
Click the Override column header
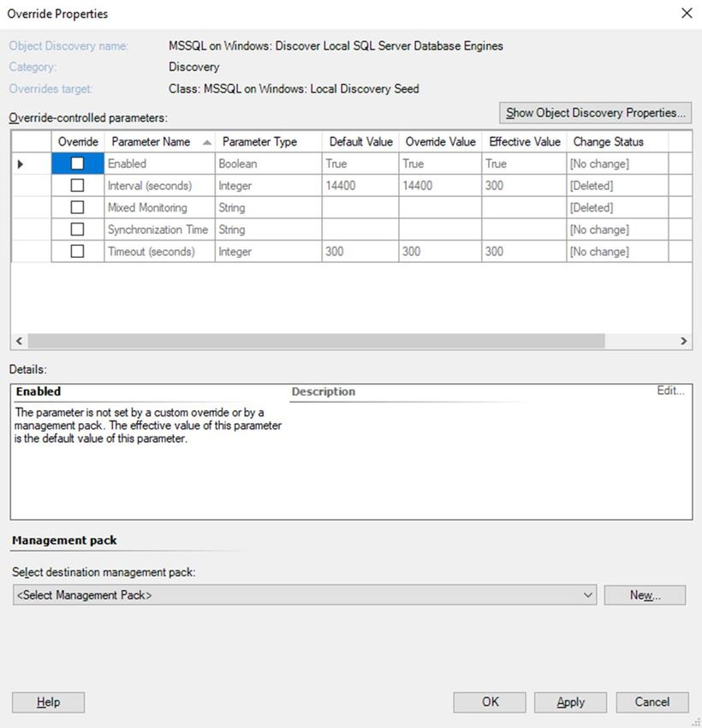click(78, 141)
